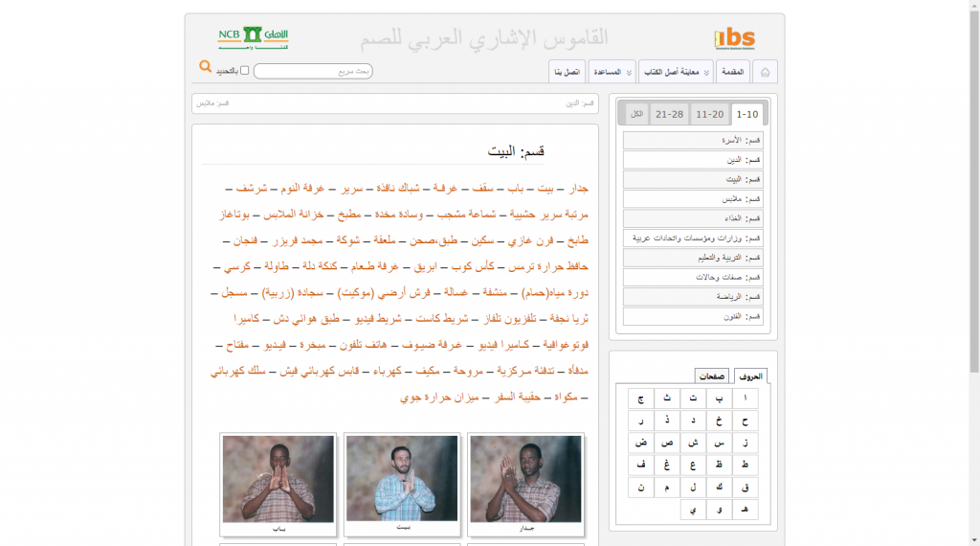Click the IBS logo in header
The image size is (980, 546).
pyautogui.click(x=734, y=38)
